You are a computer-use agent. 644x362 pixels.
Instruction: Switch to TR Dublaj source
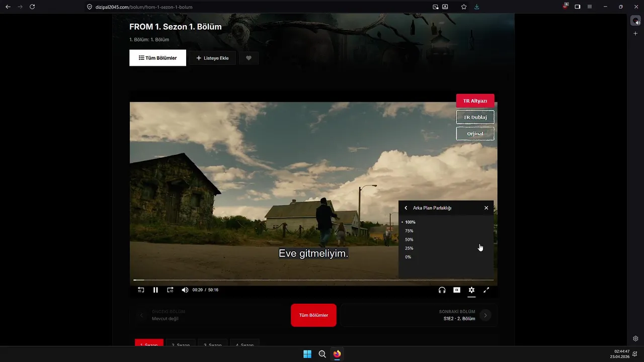475,117
